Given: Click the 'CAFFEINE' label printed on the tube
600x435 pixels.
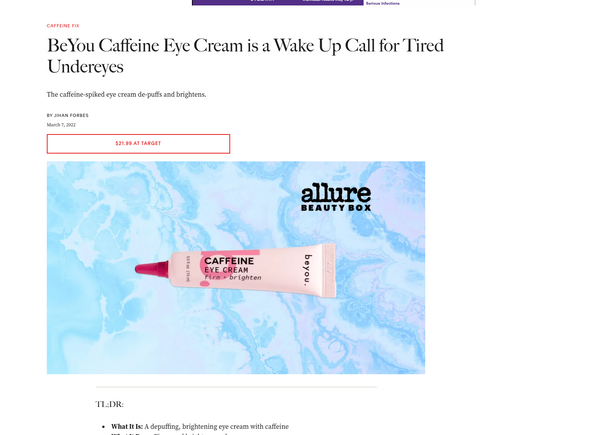Looking at the screenshot, I should point(229,261).
